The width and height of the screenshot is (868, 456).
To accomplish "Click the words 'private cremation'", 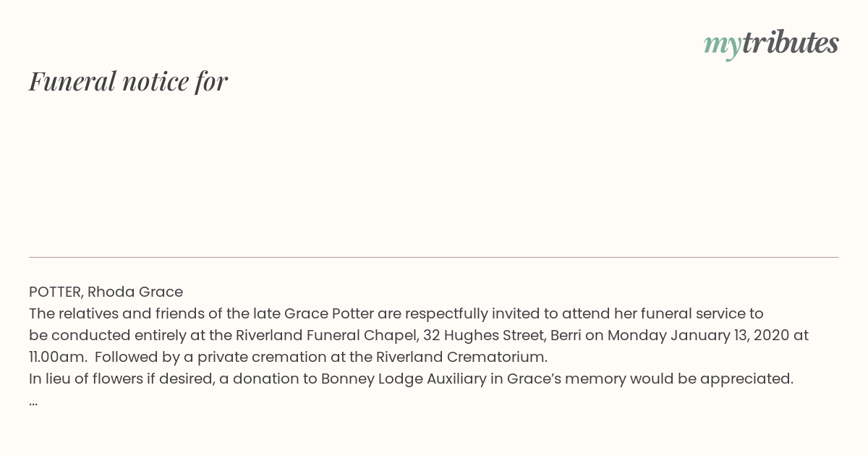I will [260, 357].
